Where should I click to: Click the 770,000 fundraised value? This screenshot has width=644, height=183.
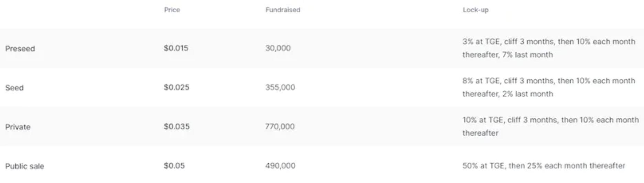pyautogui.click(x=280, y=127)
